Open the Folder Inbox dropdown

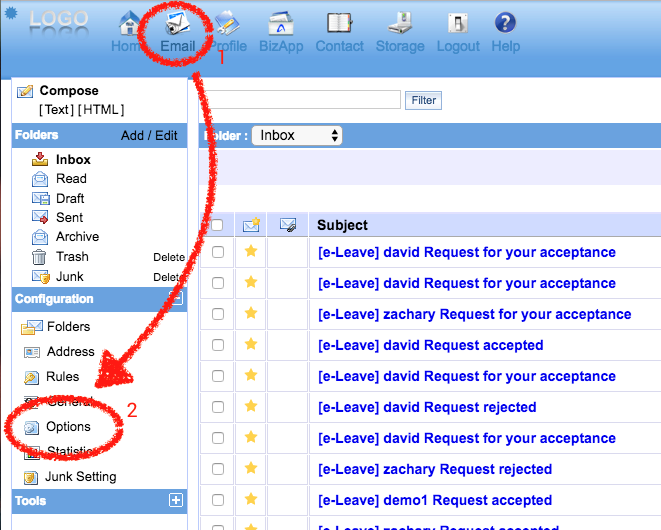coord(297,135)
